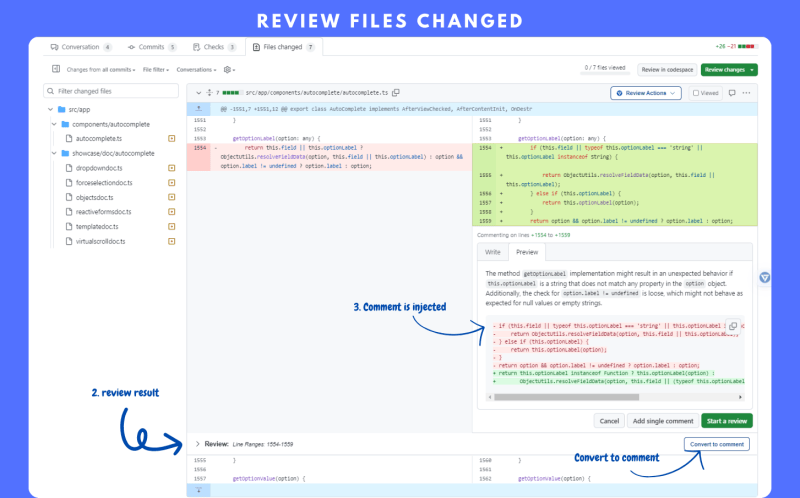Select the Preview tab in comment box
The height and width of the screenshot is (498, 800).
point(527,252)
